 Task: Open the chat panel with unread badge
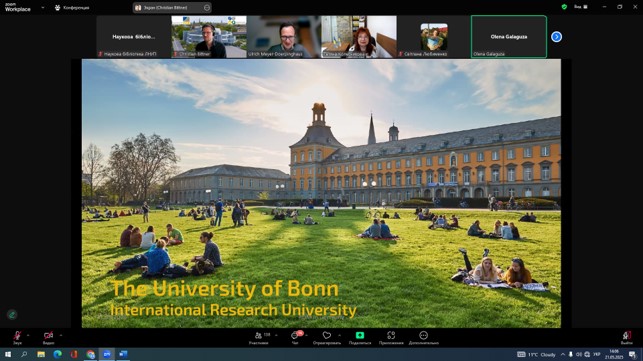[295, 338]
